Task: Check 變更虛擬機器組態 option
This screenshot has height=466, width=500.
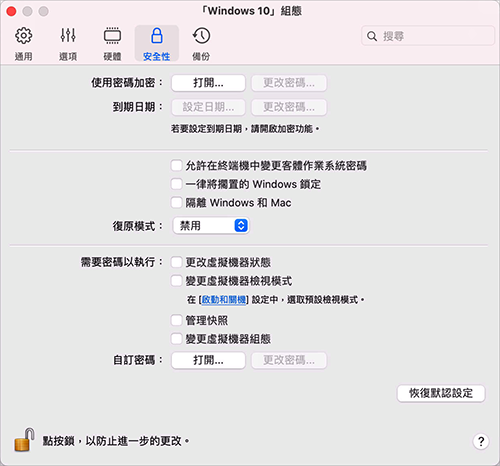Action: [x=176, y=339]
